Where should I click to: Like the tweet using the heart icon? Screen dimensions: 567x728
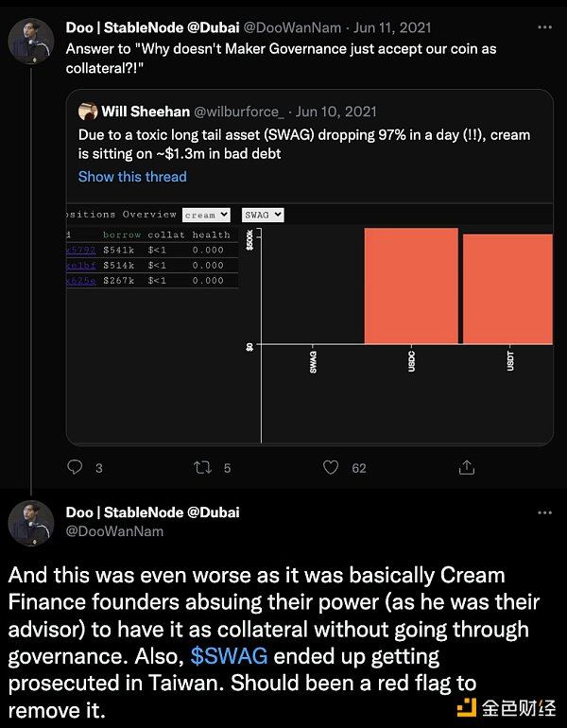coord(331,467)
